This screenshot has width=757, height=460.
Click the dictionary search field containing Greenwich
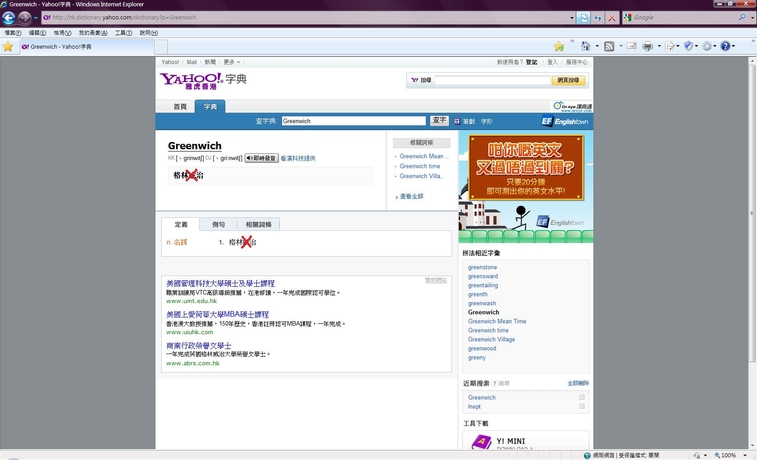tap(353, 121)
